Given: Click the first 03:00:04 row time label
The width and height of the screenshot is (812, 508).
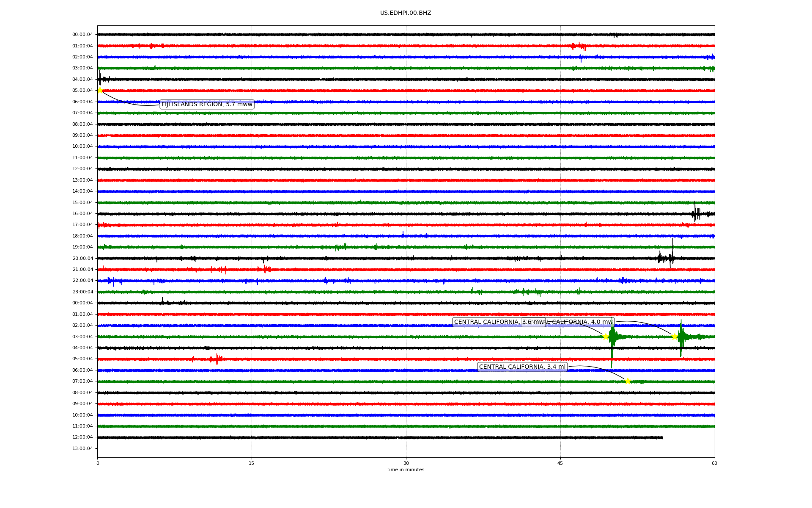Looking at the screenshot, I should (82, 68).
